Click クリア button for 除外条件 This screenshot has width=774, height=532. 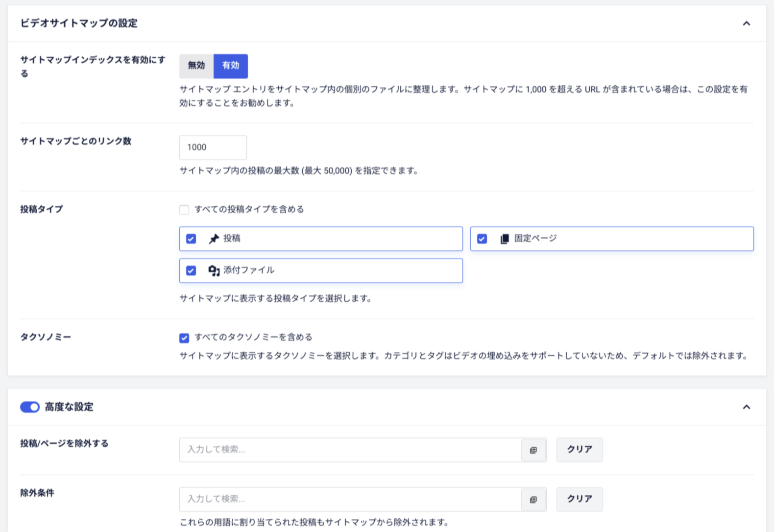point(580,499)
